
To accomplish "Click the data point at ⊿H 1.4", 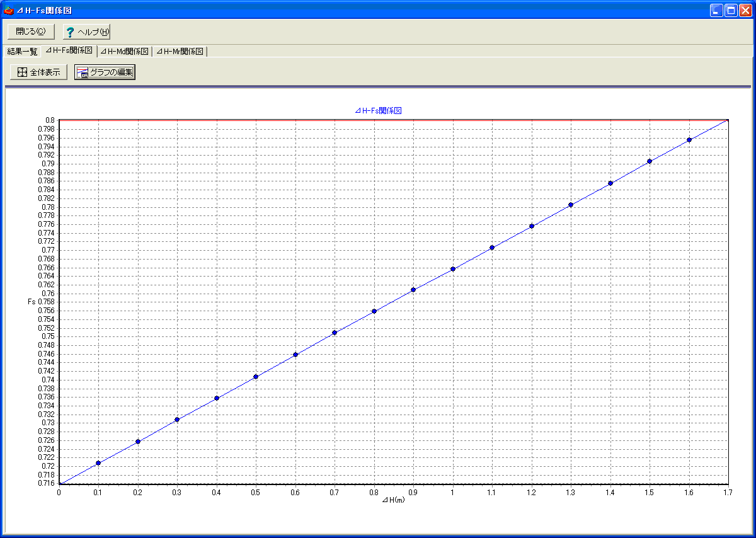I will tap(610, 183).
